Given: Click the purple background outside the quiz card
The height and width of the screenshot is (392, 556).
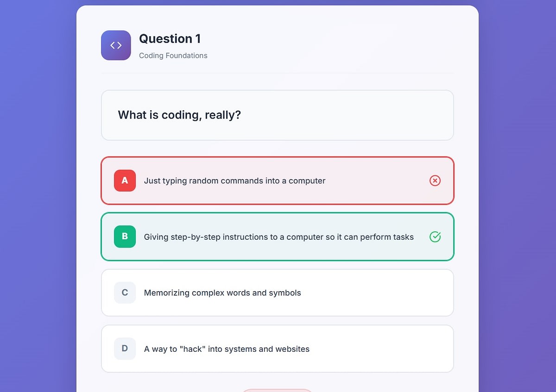Looking at the screenshot, I should point(37,185).
